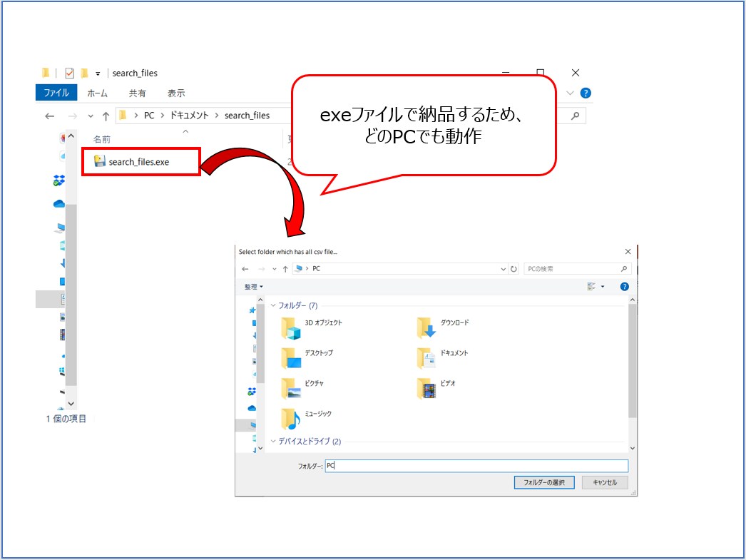Go up one folder level in Explorer

(106, 116)
